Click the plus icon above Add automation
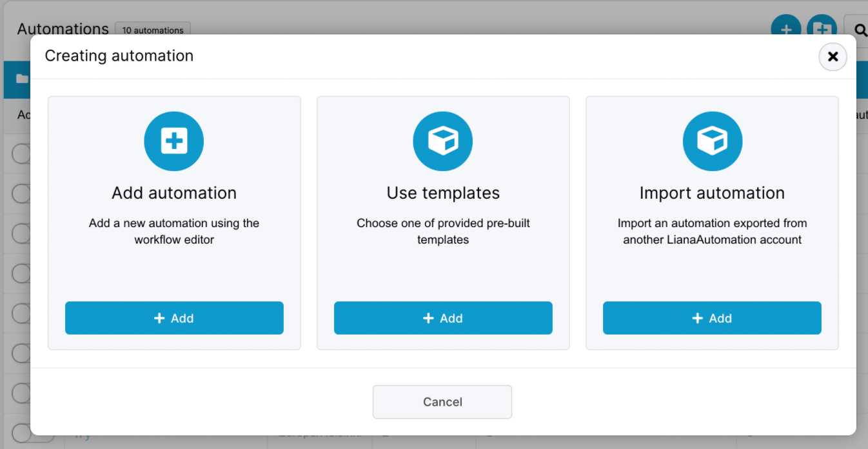868x449 pixels. pos(173,141)
